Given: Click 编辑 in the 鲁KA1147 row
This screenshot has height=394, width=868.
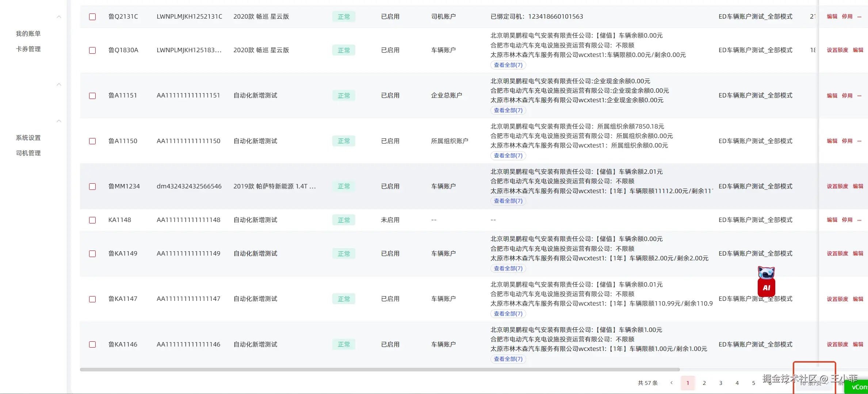Looking at the screenshot, I should [858, 299].
